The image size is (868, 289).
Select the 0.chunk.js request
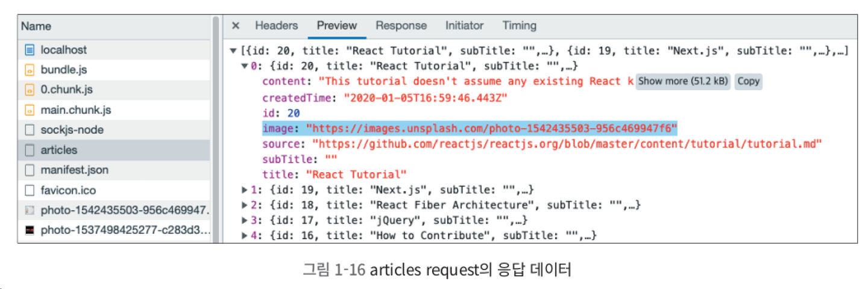[114, 90]
